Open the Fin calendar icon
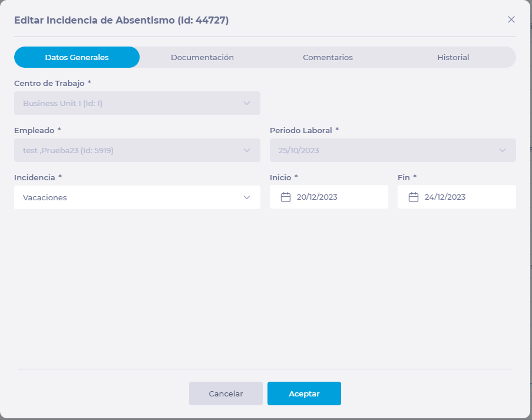 (414, 197)
